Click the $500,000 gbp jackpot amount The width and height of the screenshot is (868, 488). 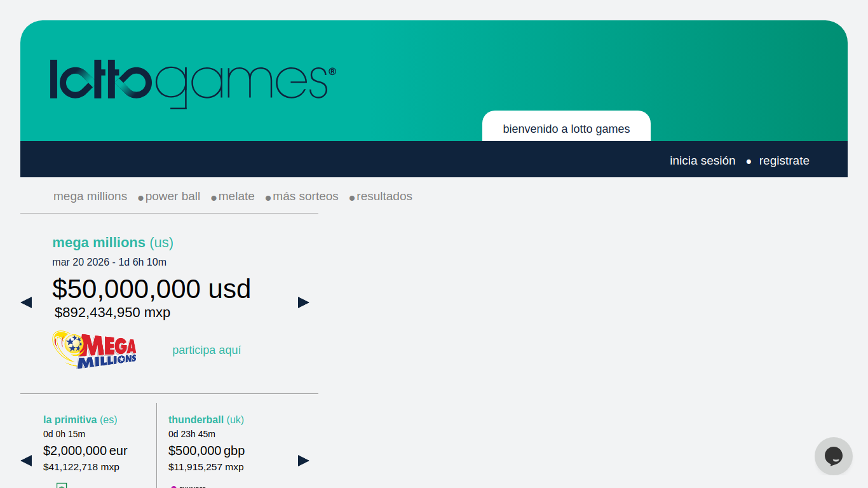pos(207,451)
